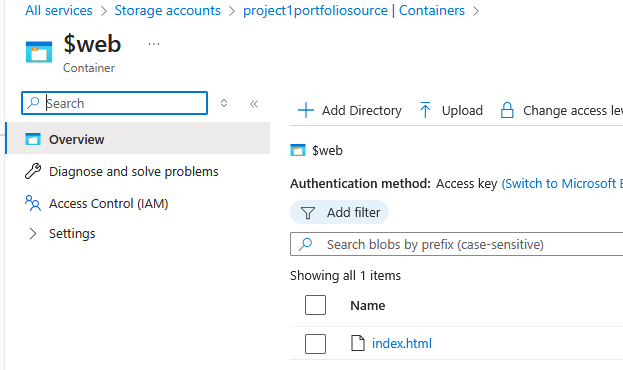Open Access Control (IAM) page
623x370 pixels.
[108, 203]
